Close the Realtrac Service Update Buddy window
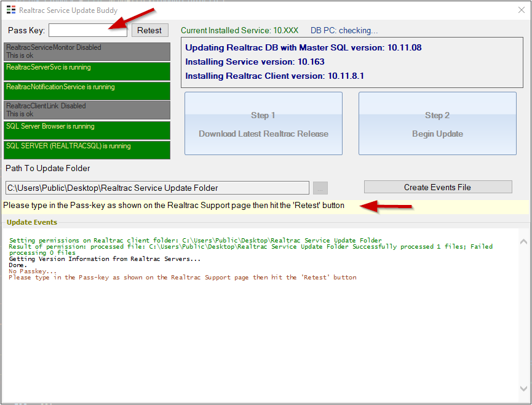The image size is (532, 405). (x=522, y=10)
